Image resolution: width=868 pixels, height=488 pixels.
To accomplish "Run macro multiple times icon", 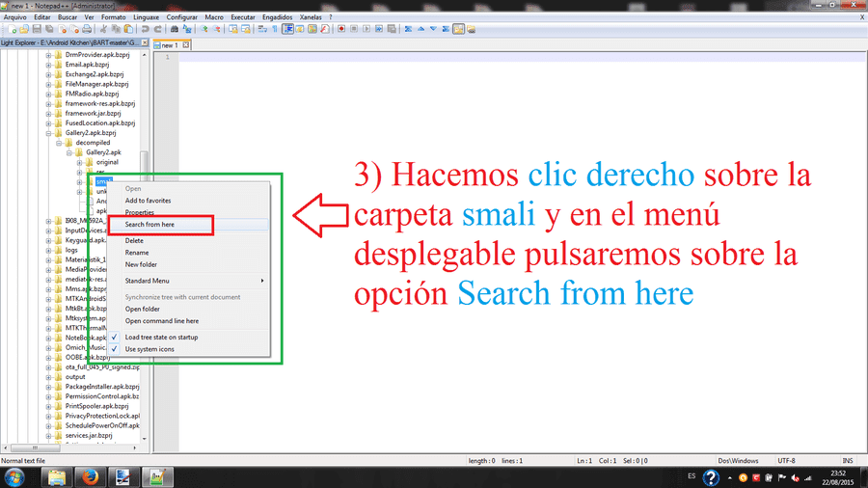I will pyautogui.click(x=379, y=29).
